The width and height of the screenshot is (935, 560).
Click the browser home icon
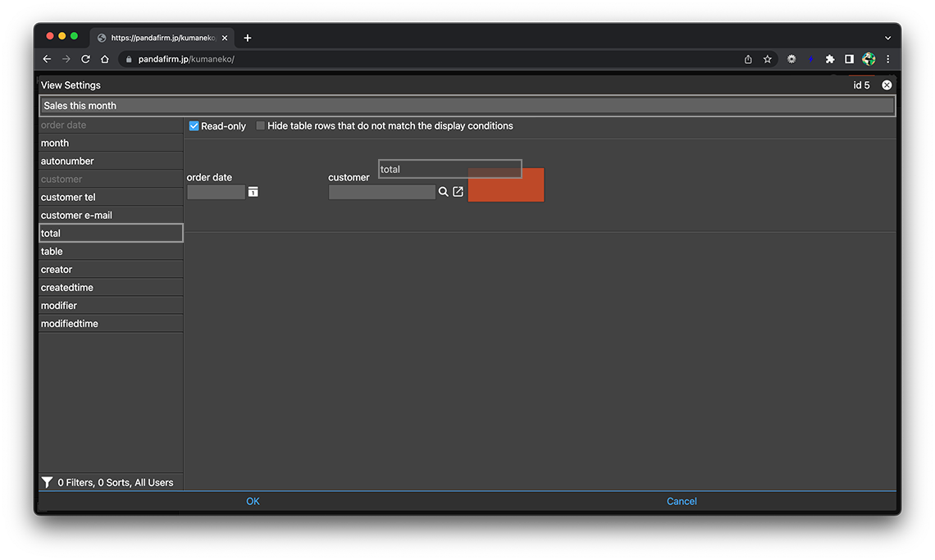tap(105, 59)
